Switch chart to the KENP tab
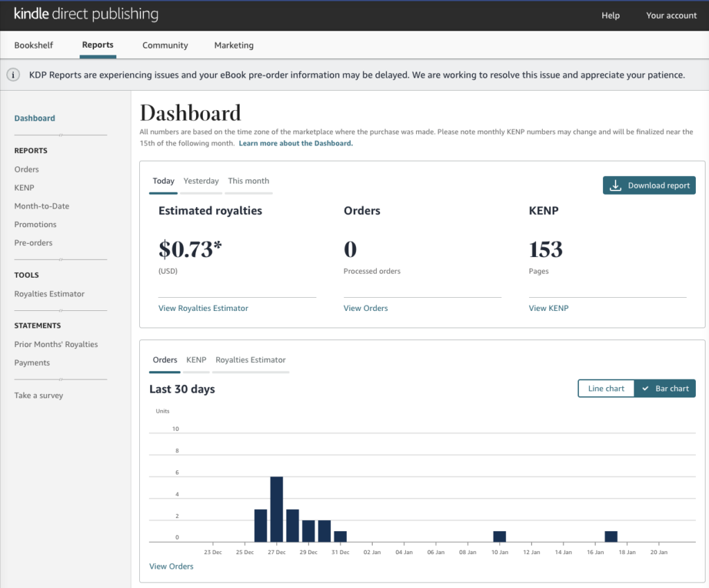 pos(196,360)
